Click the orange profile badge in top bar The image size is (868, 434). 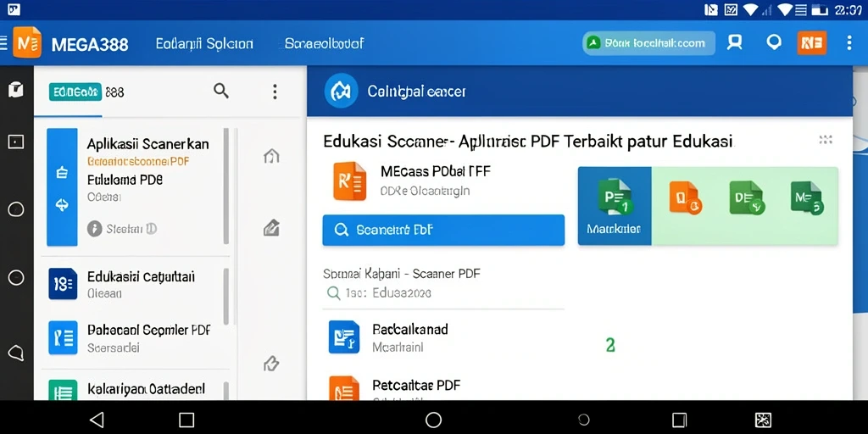(812, 42)
